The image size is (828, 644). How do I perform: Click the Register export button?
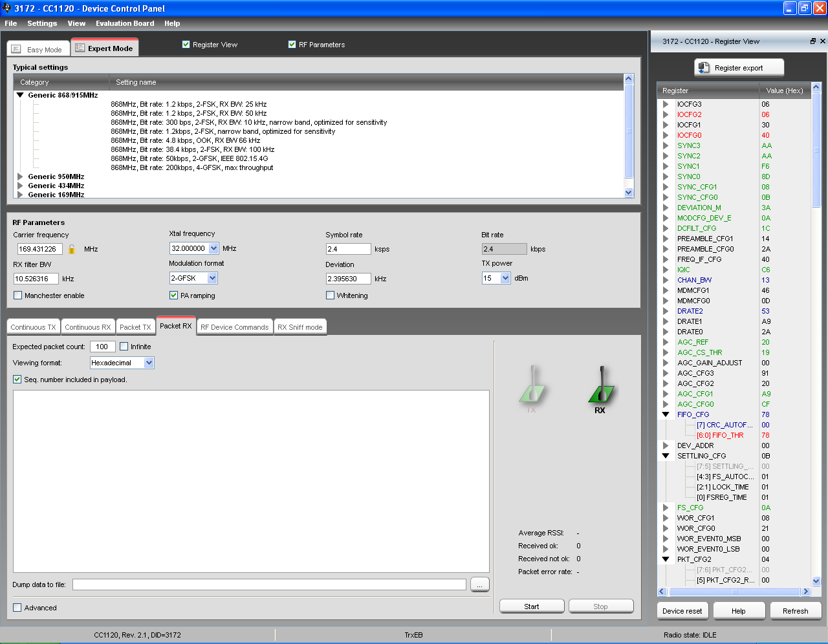[x=739, y=67]
